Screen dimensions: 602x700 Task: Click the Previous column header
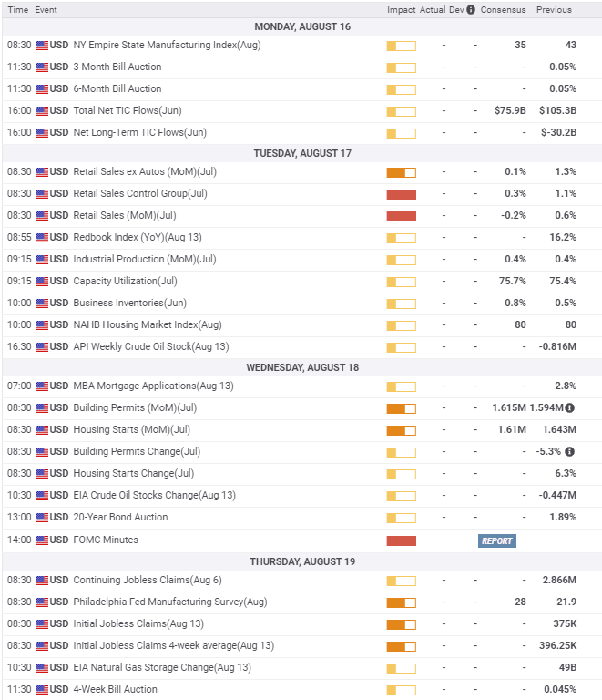(554, 9)
